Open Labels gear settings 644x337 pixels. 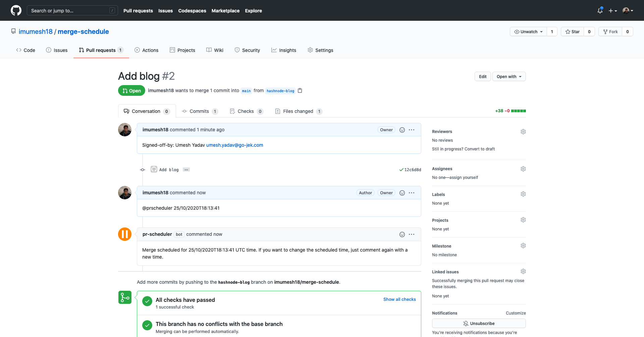click(x=523, y=194)
